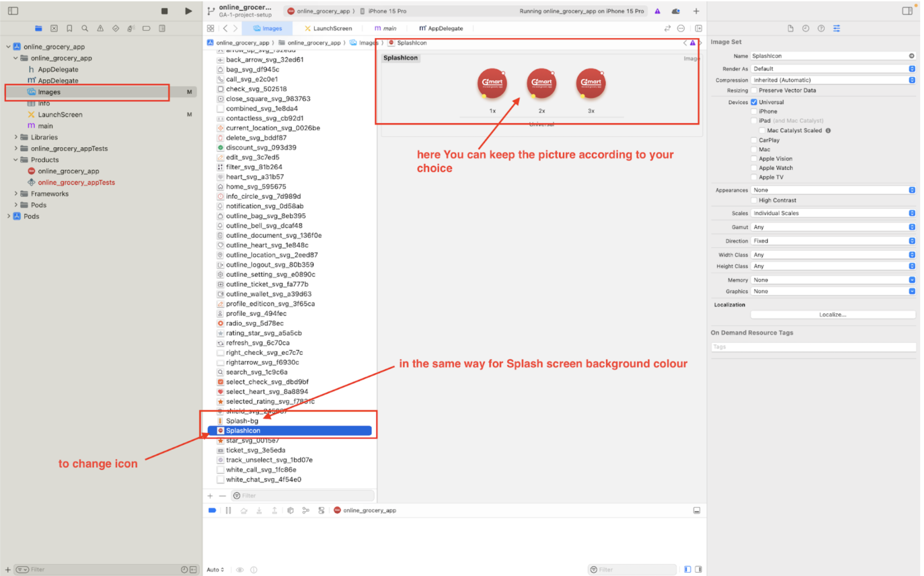Click the Run play button
924x576 pixels.
tap(188, 11)
